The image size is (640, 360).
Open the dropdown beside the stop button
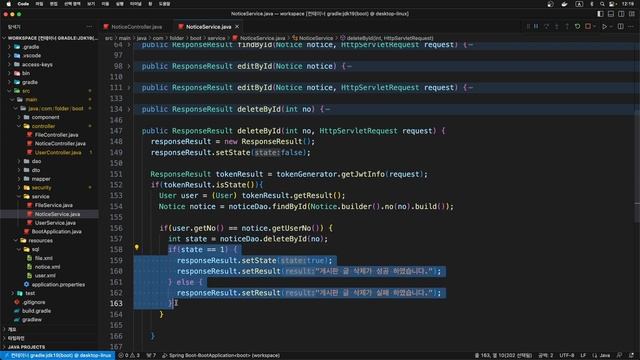point(594,27)
